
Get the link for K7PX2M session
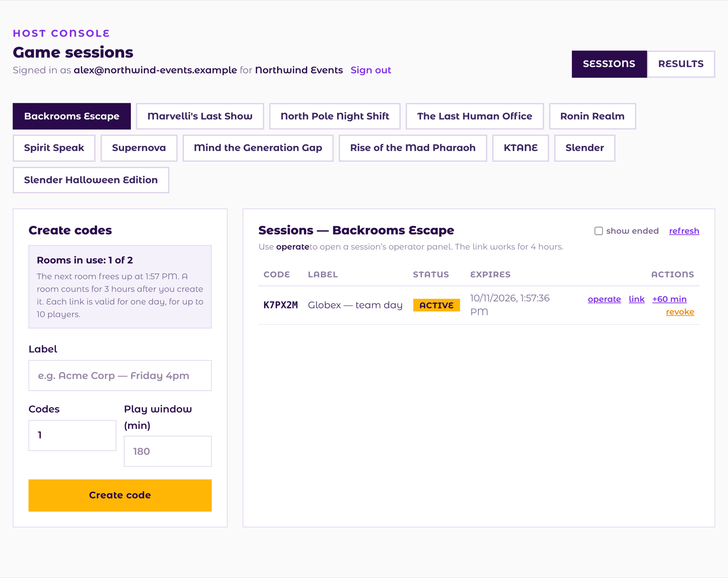coord(637,299)
